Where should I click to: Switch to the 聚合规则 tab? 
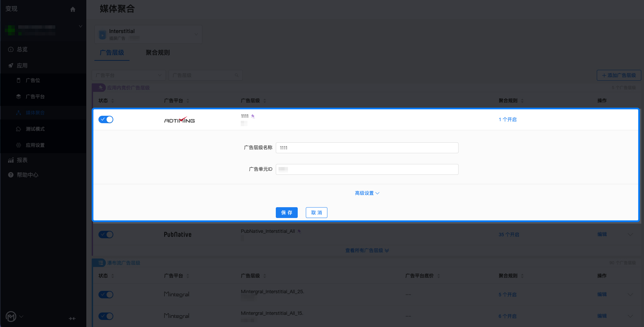pos(158,53)
